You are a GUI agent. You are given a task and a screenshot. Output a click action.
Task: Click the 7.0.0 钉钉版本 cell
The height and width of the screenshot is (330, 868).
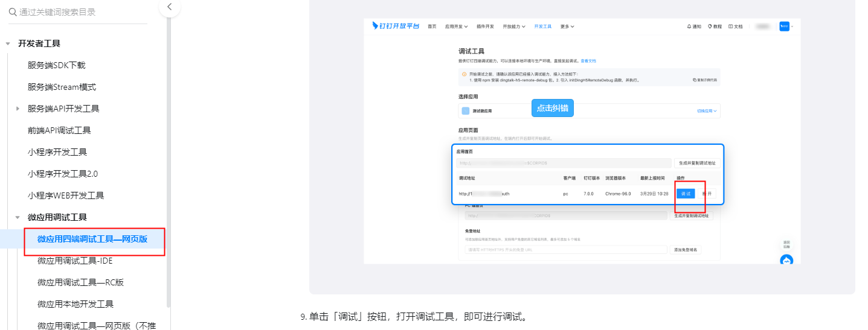(x=588, y=194)
